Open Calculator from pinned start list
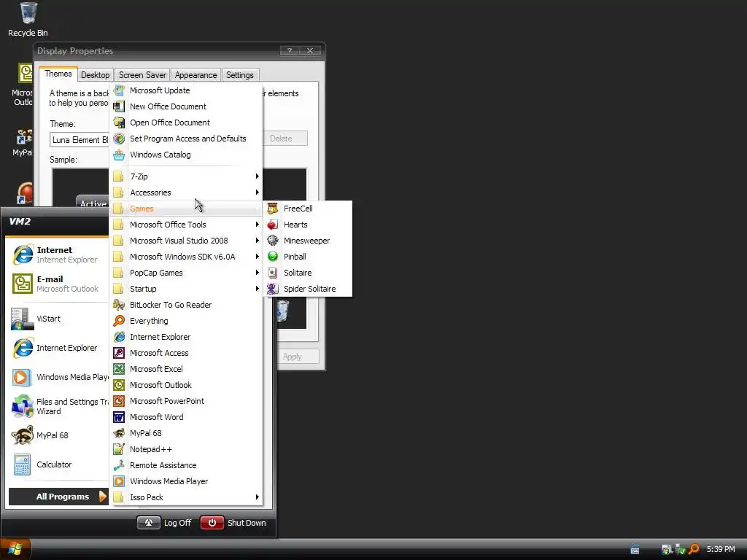Screen dimensions: 747x560 [58, 464]
